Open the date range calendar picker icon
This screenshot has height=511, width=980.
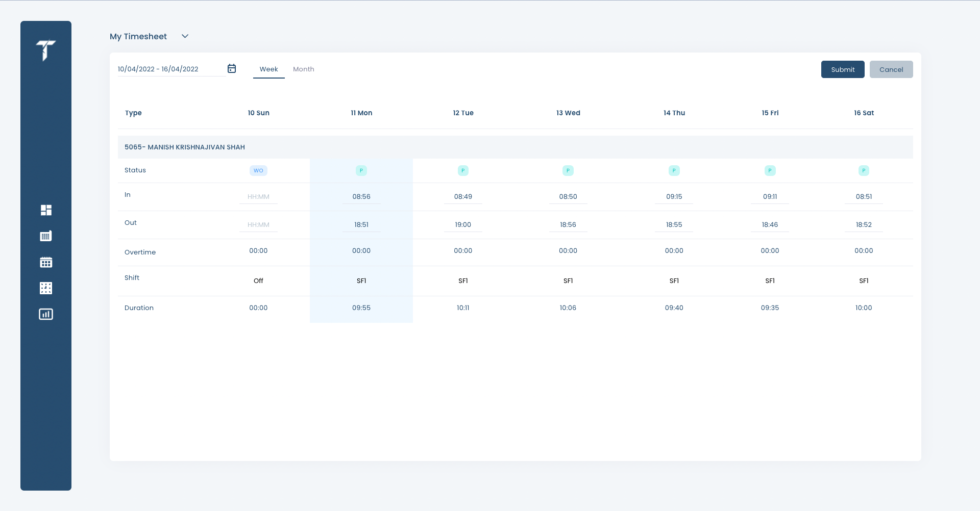pos(232,68)
